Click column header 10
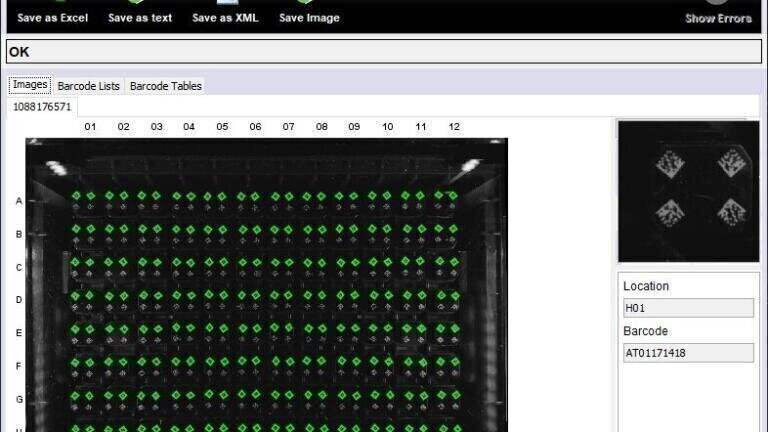 (x=387, y=127)
